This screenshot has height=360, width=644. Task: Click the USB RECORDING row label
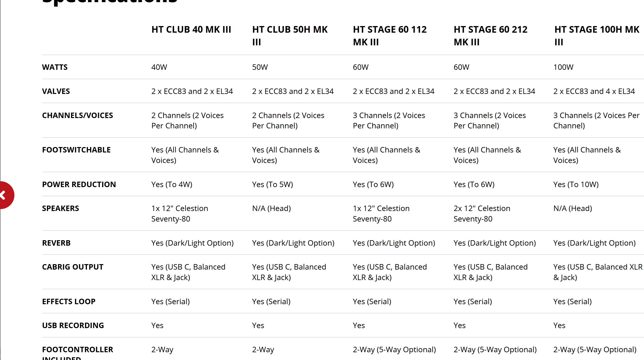click(73, 325)
